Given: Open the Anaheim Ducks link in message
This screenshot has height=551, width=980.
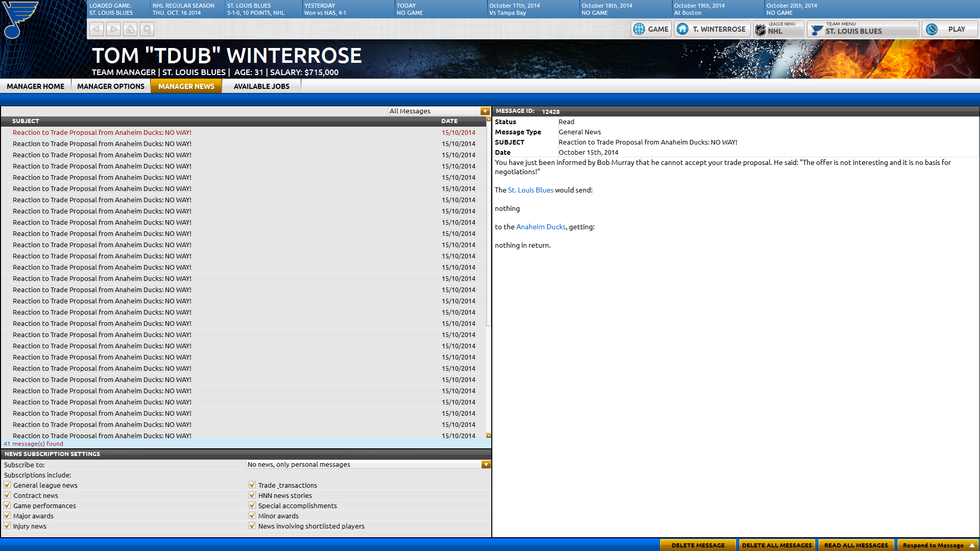Looking at the screenshot, I should tap(541, 227).
